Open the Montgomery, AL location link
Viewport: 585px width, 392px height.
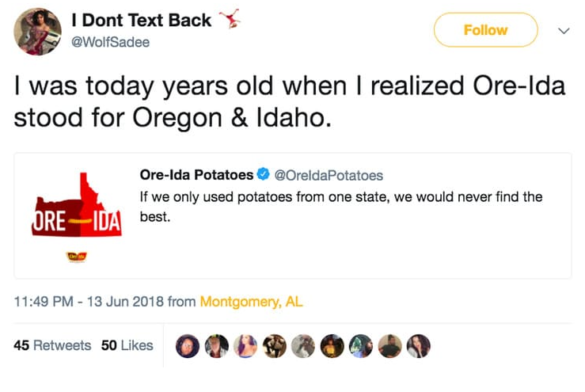pos(251,302)
